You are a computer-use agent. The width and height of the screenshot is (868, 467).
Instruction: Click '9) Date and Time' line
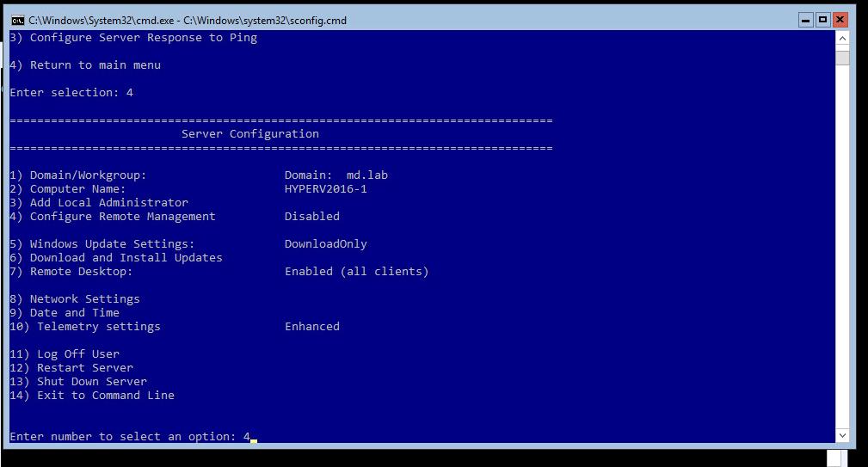point(65,313)
